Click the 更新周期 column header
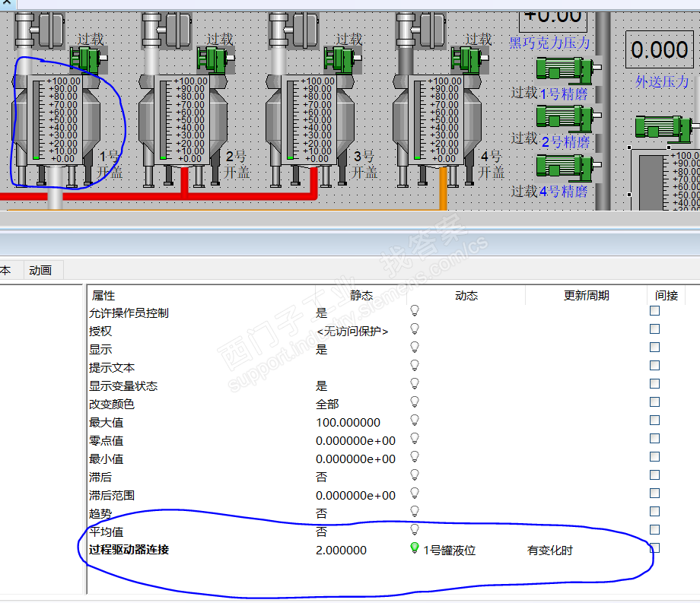Image resolution: width=700 pixels, height=603 pixels. tap(586, 295)
